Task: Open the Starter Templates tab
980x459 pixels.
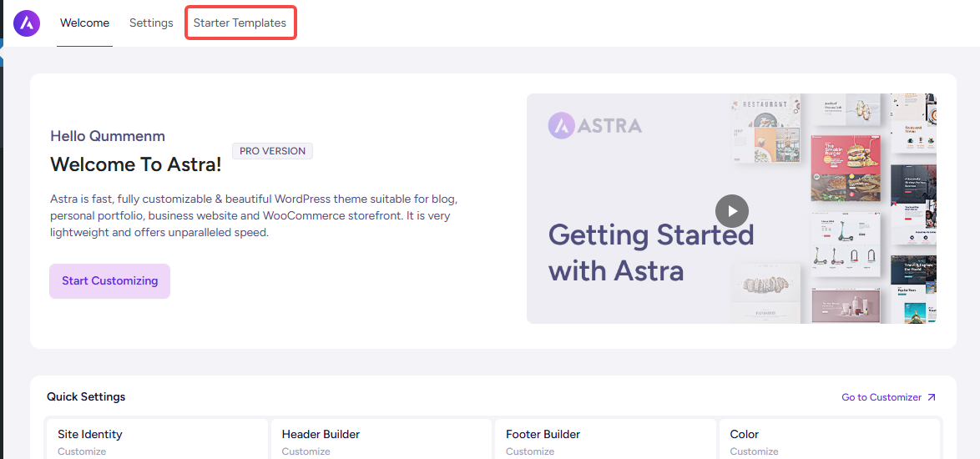Action: (x=240, y=23)
